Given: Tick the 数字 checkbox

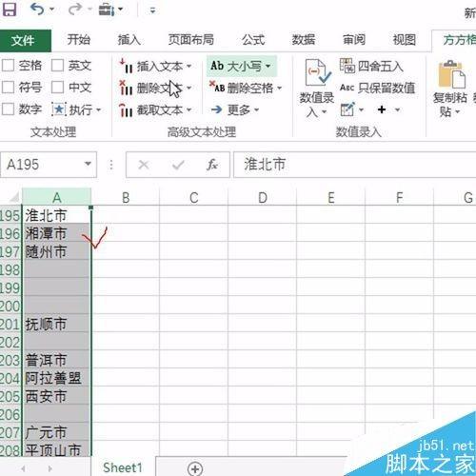Looking at the screenshot, I should click(8, 109).
